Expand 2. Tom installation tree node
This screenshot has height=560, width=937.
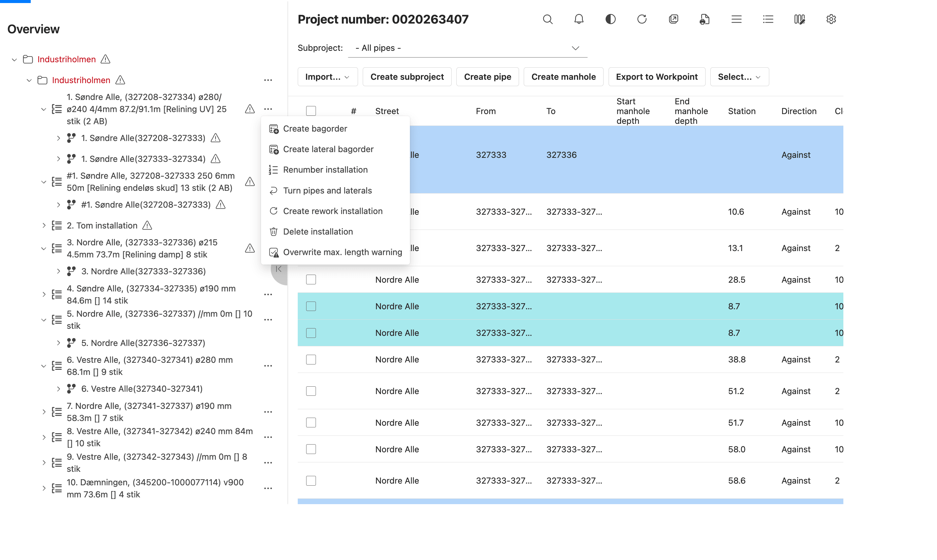coord(43,225)
